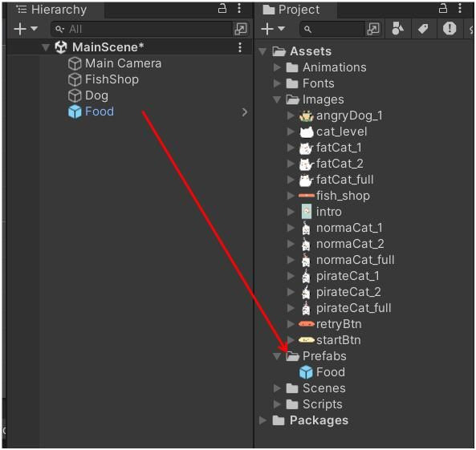Expand the Packages folder arrow
The height and width of the screenshot is (450, 476).
(x=263, y=420)
